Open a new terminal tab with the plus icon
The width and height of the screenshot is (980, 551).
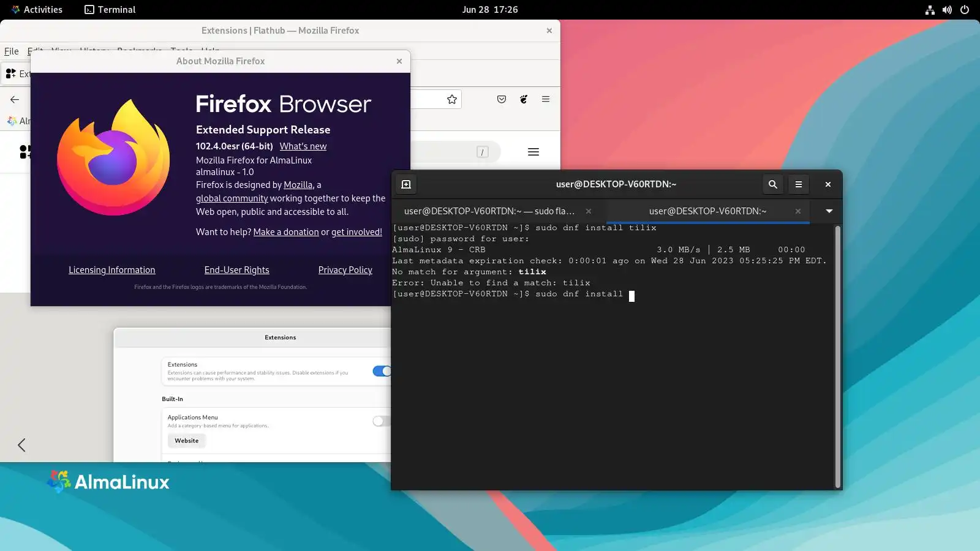[406, 184]
